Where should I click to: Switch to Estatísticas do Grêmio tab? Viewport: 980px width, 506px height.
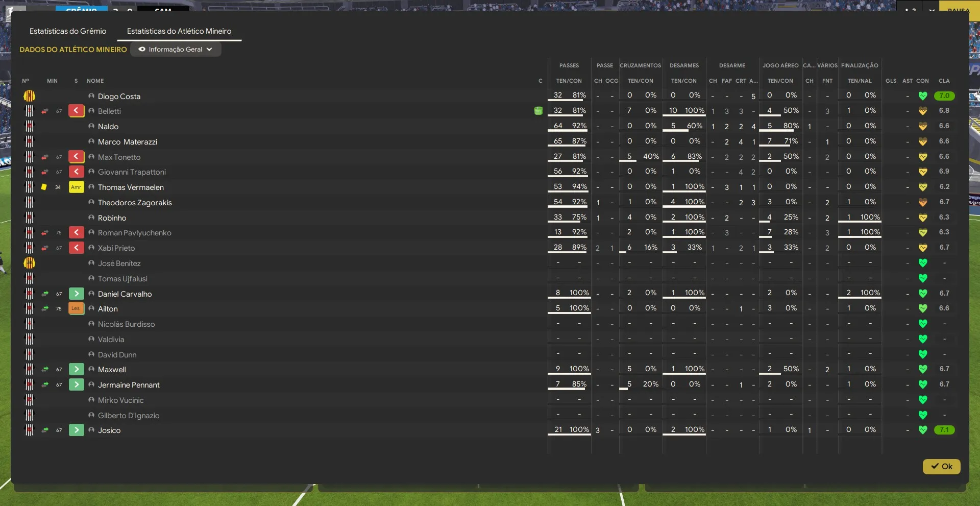click(68, 31)
